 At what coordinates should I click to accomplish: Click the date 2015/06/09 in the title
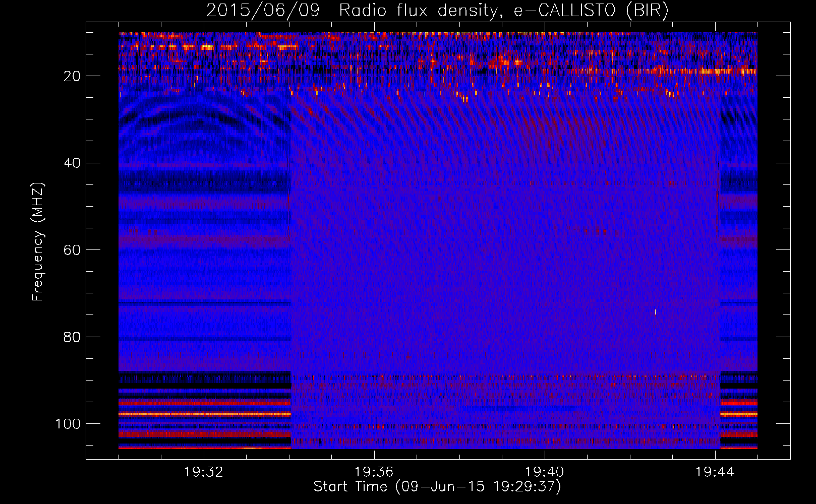pyautogui.click(x=263, y=11)
